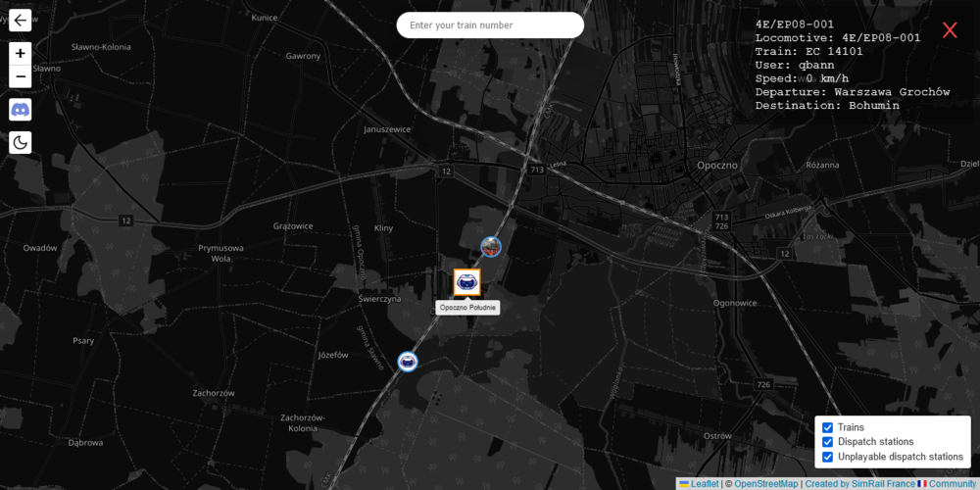Click the Świerczyna village label on map

pyautogui.click(x=379, y=299)
